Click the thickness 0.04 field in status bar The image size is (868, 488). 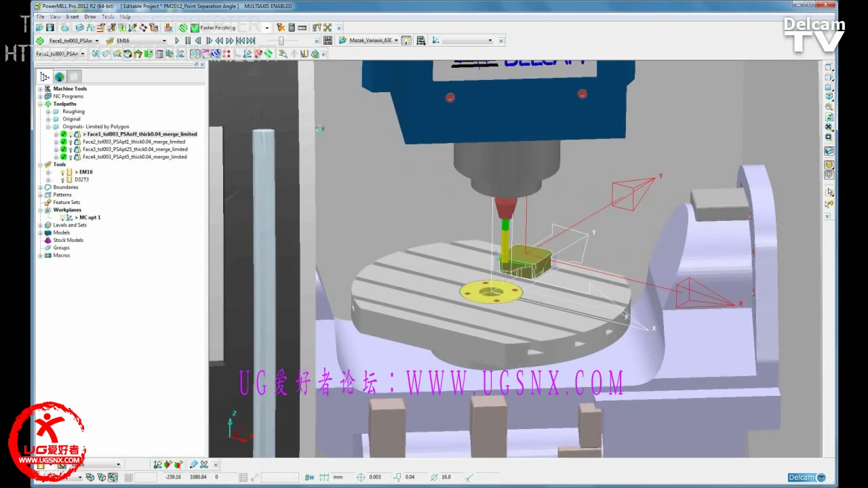tap(414, 477)
